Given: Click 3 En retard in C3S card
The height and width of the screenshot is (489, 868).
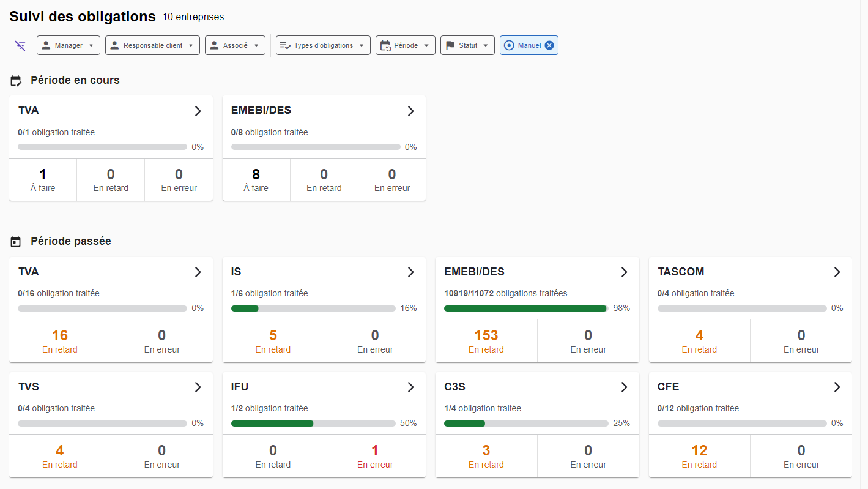Looking at the screenshot, I should [x=486, y=456].
